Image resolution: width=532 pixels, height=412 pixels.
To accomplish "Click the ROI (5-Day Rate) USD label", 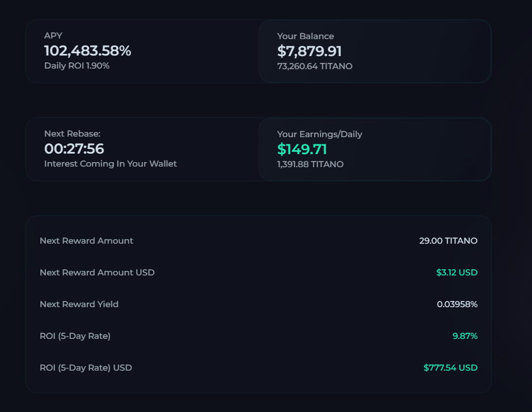I will point(86,368).
